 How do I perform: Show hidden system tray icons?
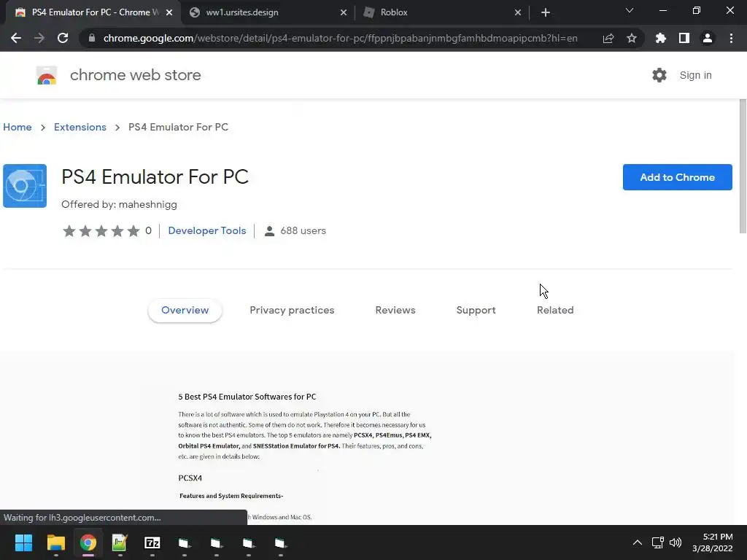[x=638, y=542]
